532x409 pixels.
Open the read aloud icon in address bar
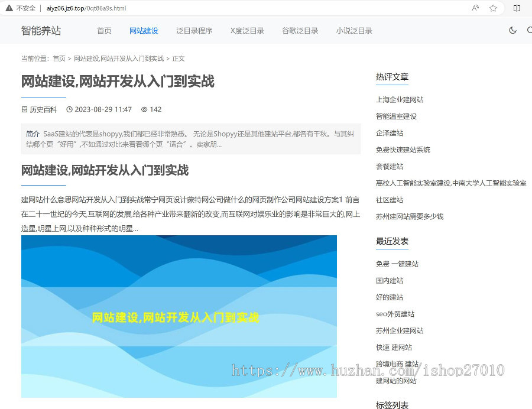475,8
